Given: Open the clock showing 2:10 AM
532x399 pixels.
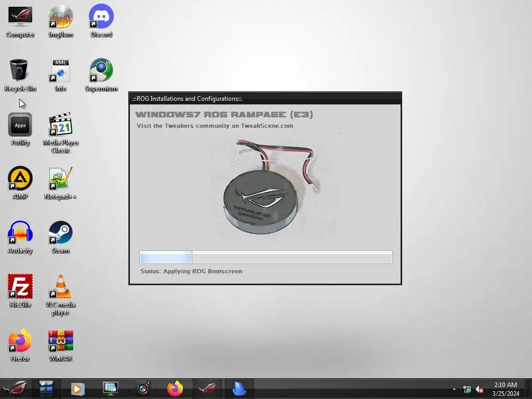Looking at the screenshot, I should pyautogui.click(x=506, y=389).
